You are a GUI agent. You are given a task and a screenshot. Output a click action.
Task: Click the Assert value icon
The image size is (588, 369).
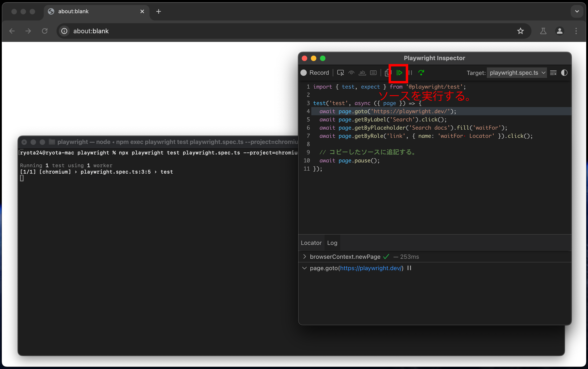coord(373,73)
